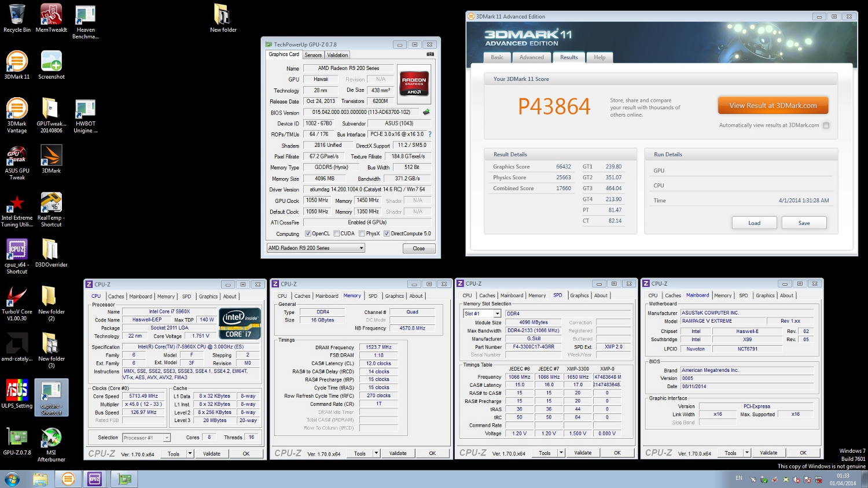The height and width of the screenshot is (488, 868).
Task: Select the RealTemp shortcut desktop icon
Action: (51, 210)
